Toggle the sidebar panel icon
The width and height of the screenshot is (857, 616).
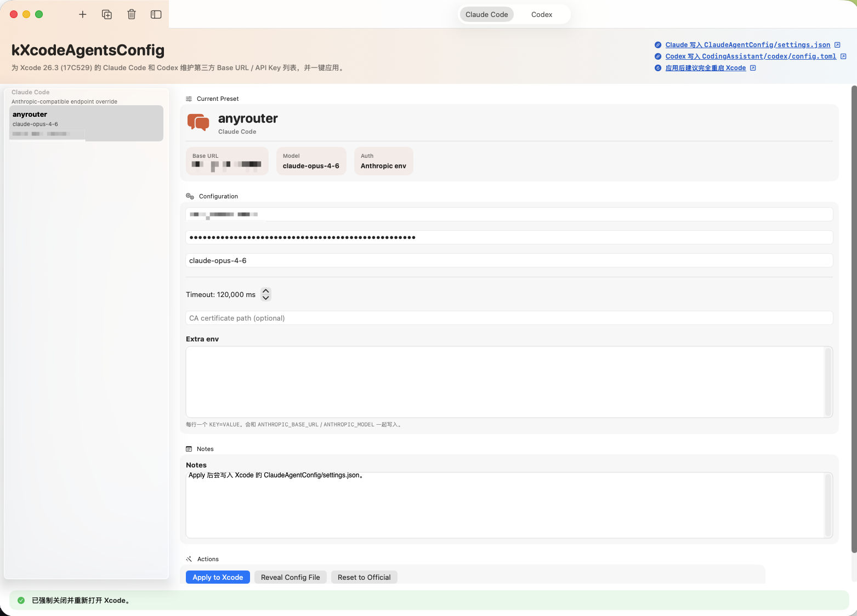coord(156,14)
